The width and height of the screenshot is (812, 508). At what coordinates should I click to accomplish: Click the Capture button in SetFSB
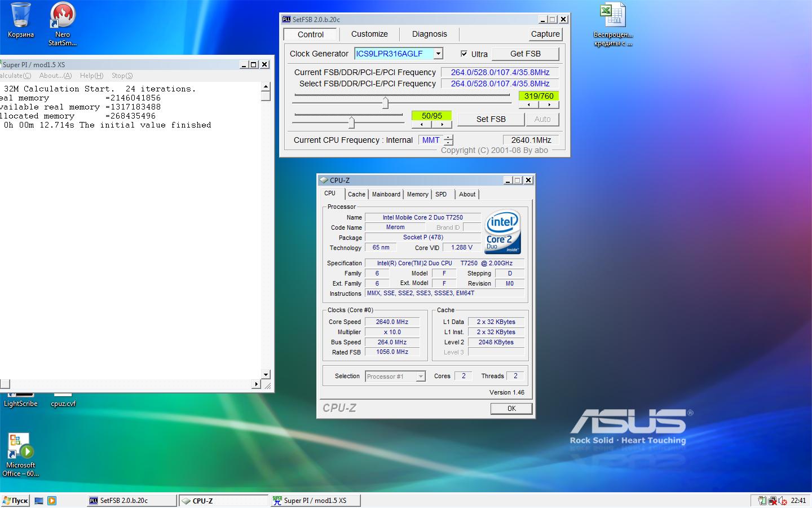pyautogui.click(x=545, y=34)
